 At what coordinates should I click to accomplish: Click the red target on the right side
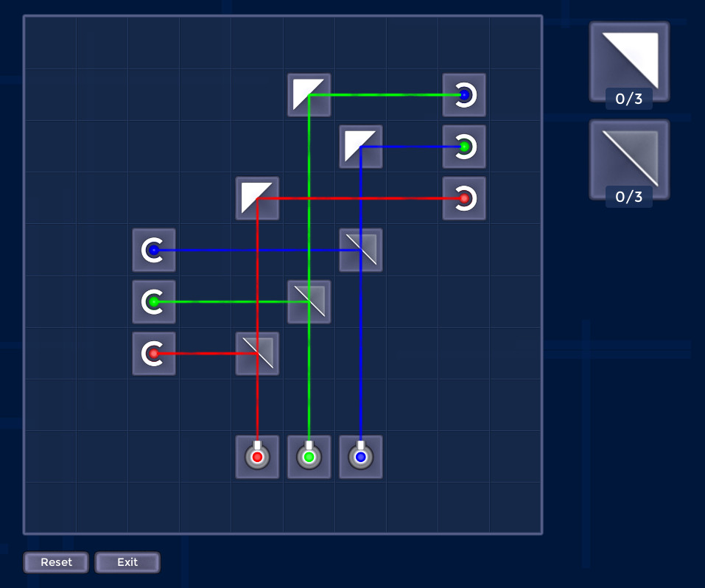tap(464, 198)
